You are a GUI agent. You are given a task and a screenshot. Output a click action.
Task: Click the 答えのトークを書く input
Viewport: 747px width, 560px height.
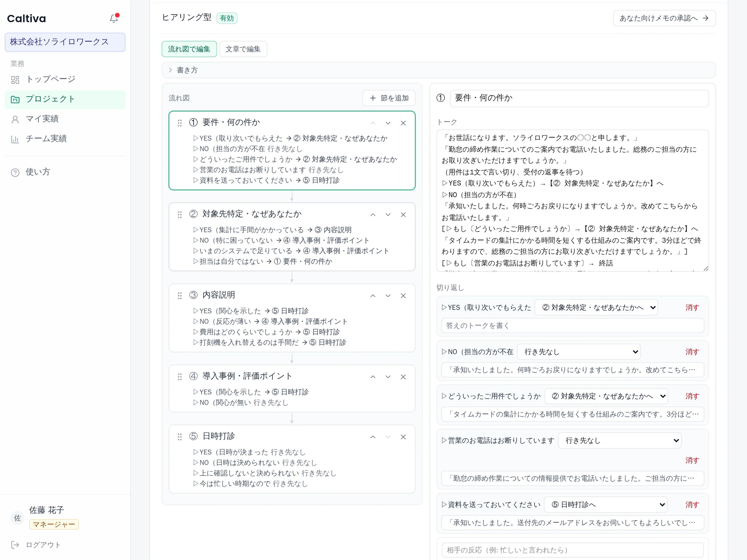(x=573, y=326)
